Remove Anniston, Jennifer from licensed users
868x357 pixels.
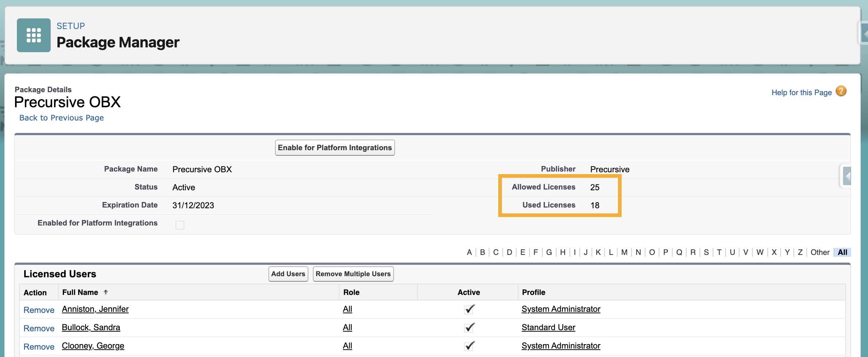39,310
